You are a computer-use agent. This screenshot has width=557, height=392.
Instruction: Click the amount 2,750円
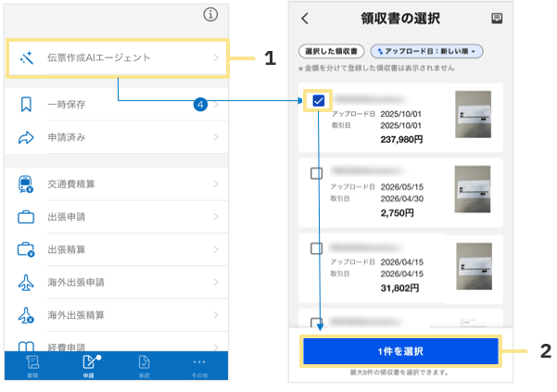point(397,213)
